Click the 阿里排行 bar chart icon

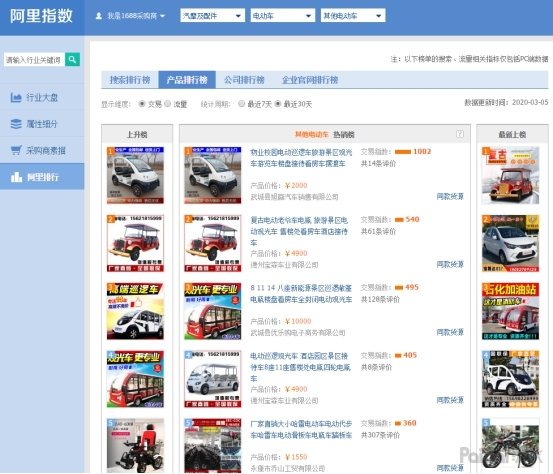[x=16, y=177]
